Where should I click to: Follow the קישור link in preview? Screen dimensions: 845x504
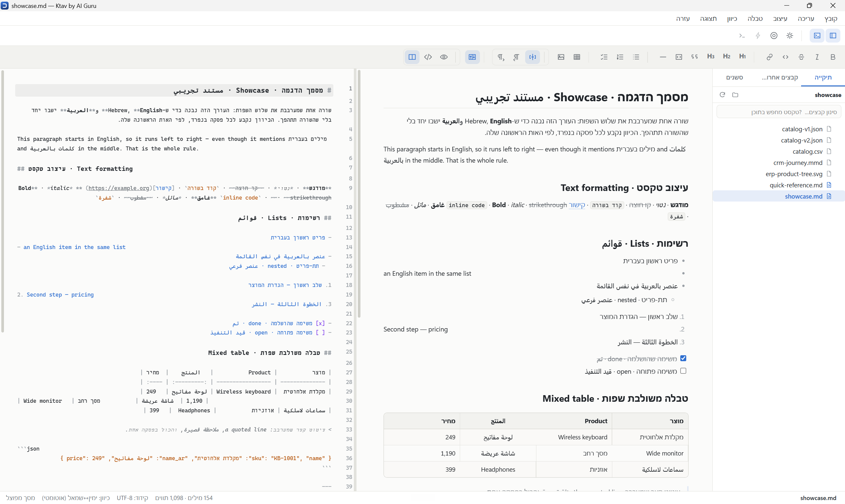577,205
